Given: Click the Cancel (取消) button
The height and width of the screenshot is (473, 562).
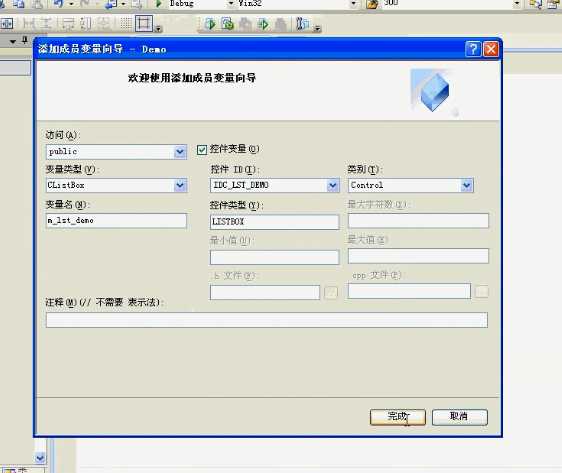Looking at the screenshot, I should [459, 417].
